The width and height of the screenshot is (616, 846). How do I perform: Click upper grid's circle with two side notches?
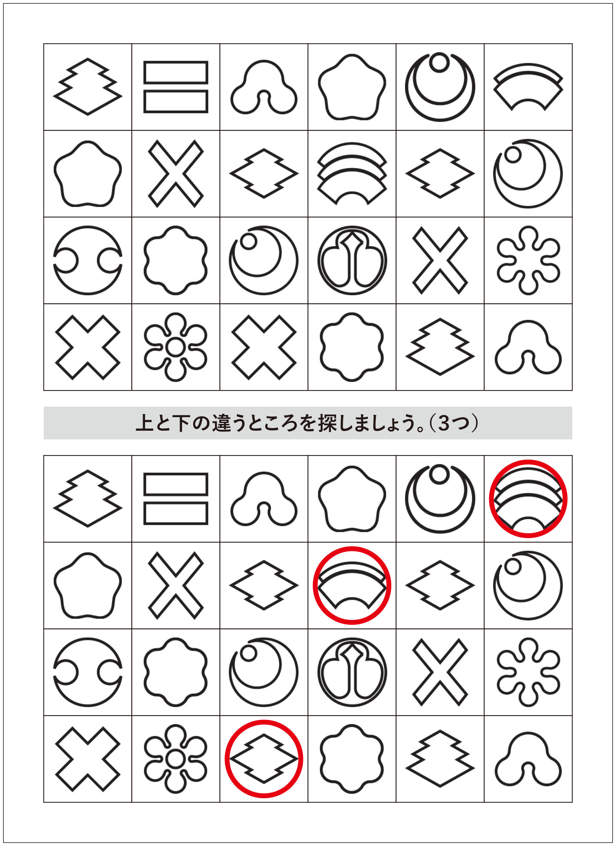click(88, 260)
